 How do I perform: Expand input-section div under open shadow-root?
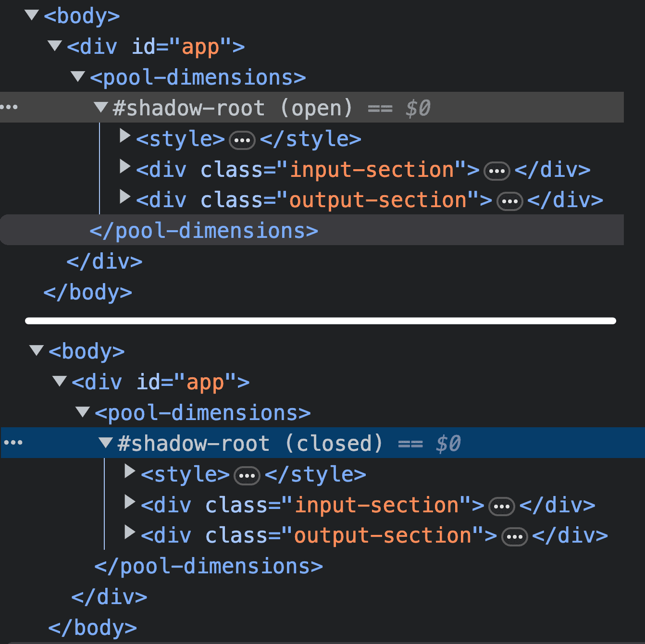click(x=125, y=167)
